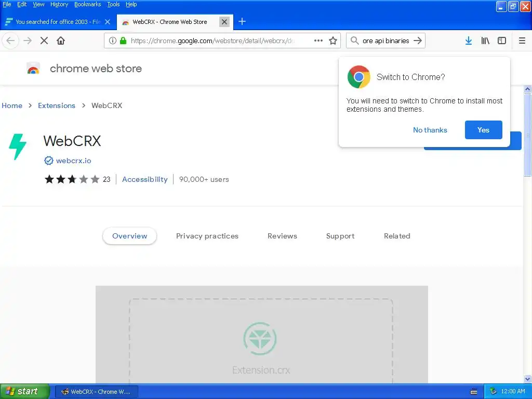The width and height of the screenshot is (532, 399).
Task: Toggle the sidebar view icon
Action: click(502, 41)
